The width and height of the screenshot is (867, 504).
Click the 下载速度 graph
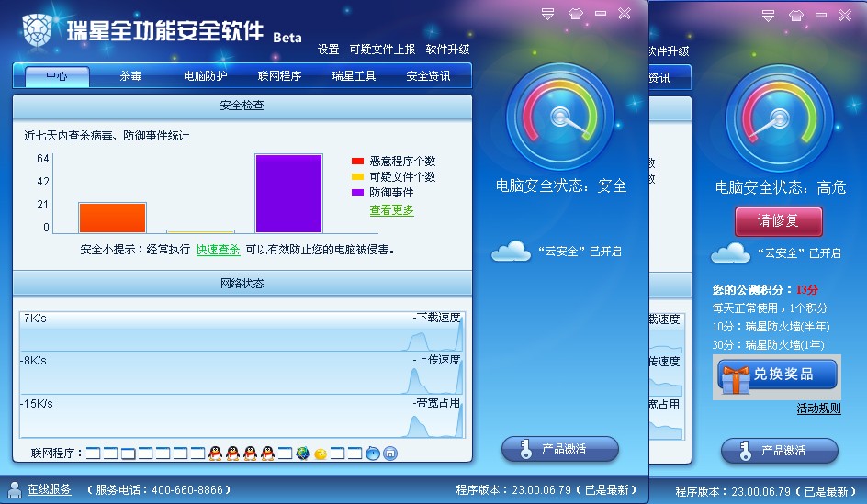tap(242, 331)
